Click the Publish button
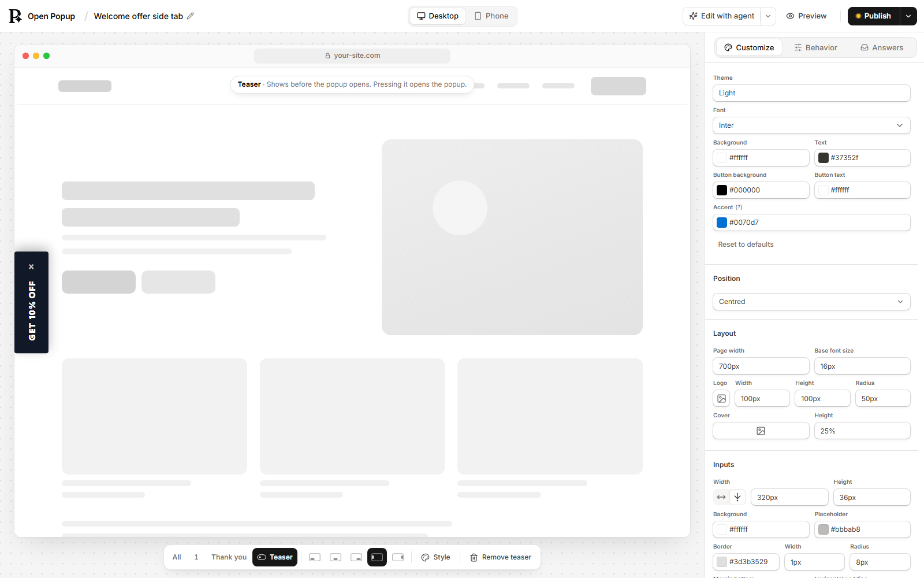Viewport: 924px width, 578px height. pyautogui.click(x=874, y=16)
